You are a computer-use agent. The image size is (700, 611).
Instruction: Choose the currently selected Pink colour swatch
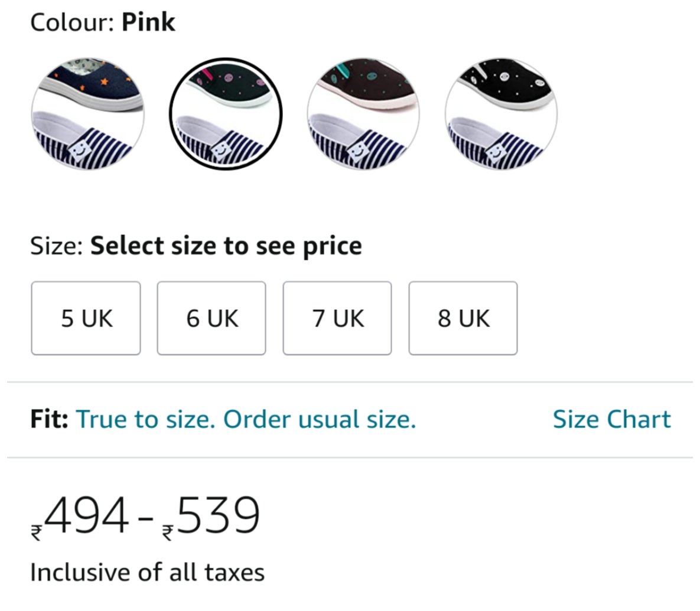pos(226,114)
